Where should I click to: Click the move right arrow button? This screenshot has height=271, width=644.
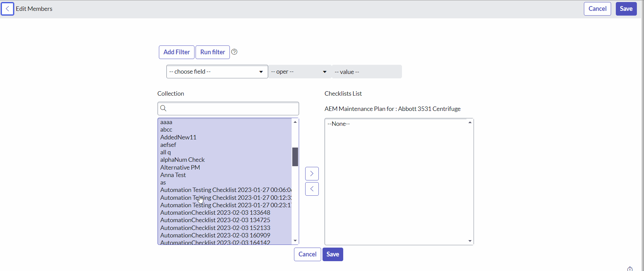[x=312, y=174]
